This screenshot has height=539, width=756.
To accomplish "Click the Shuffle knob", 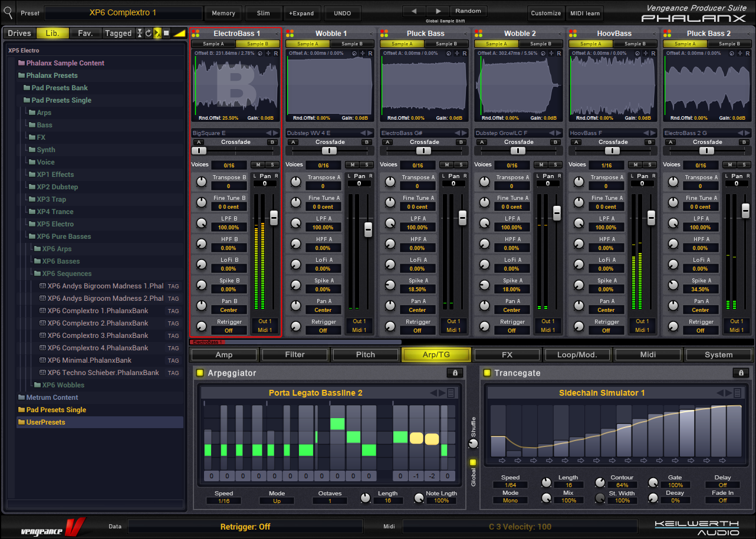I will point(473,444).
